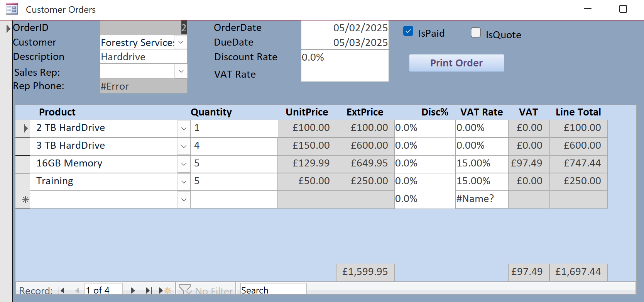
Task: Click the No Filter funnel icon
Action: point(185,290)
